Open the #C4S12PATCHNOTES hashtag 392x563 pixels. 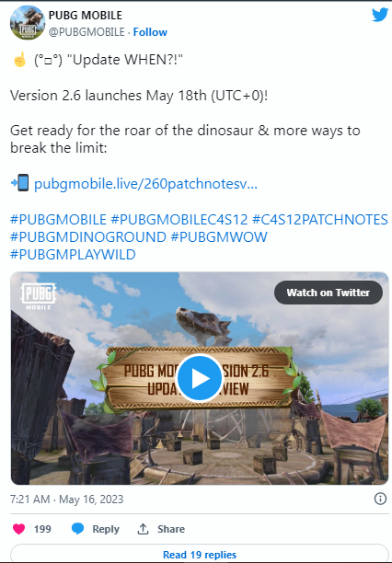tap(320, 219)
